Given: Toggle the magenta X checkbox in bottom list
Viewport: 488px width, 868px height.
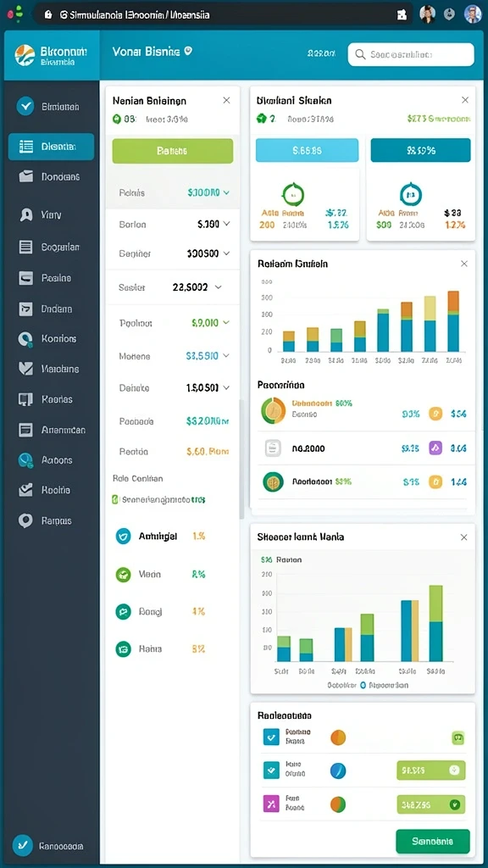Looking at the screenshot, I should [x=271, y=804].
